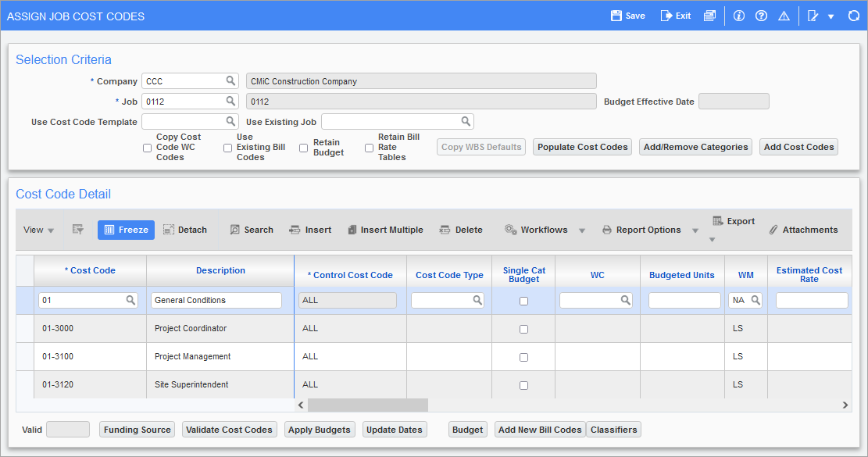Check Single Cat Budget for Project Coordinator row
The height and width of the screenshot is (457, 868).
coord(523,329)
